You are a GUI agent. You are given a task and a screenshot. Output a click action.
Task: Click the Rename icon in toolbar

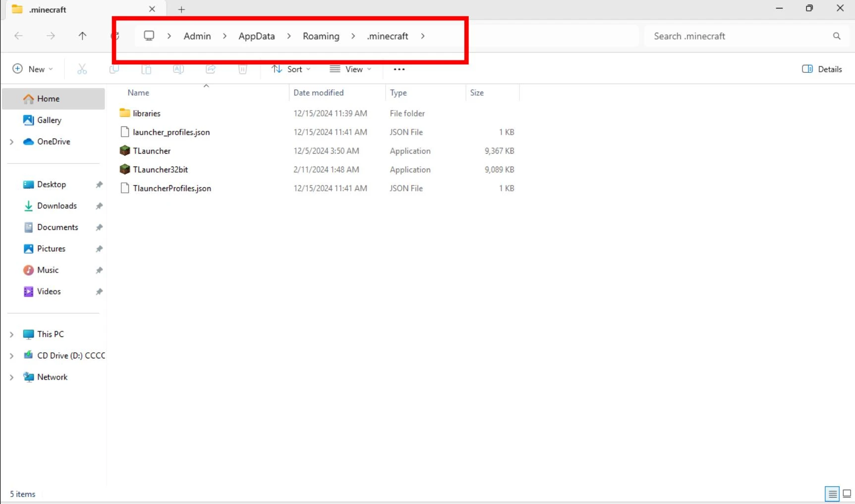[178, 69]
